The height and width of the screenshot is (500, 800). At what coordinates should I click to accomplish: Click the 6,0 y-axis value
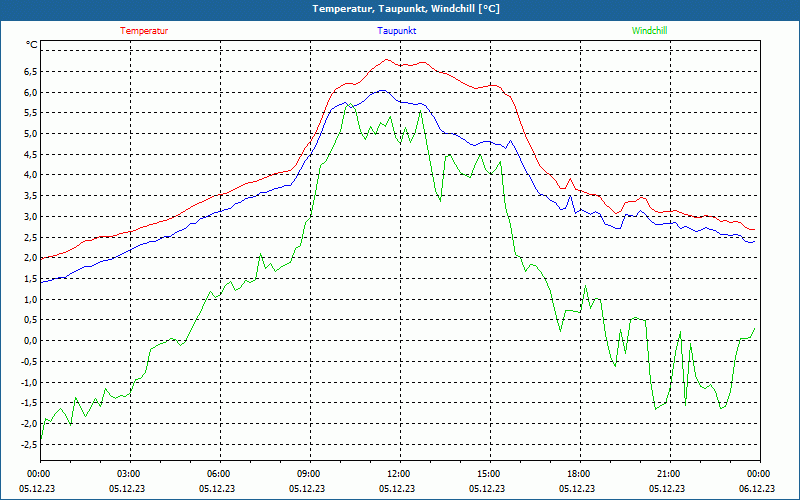click(x=31, y=92)
